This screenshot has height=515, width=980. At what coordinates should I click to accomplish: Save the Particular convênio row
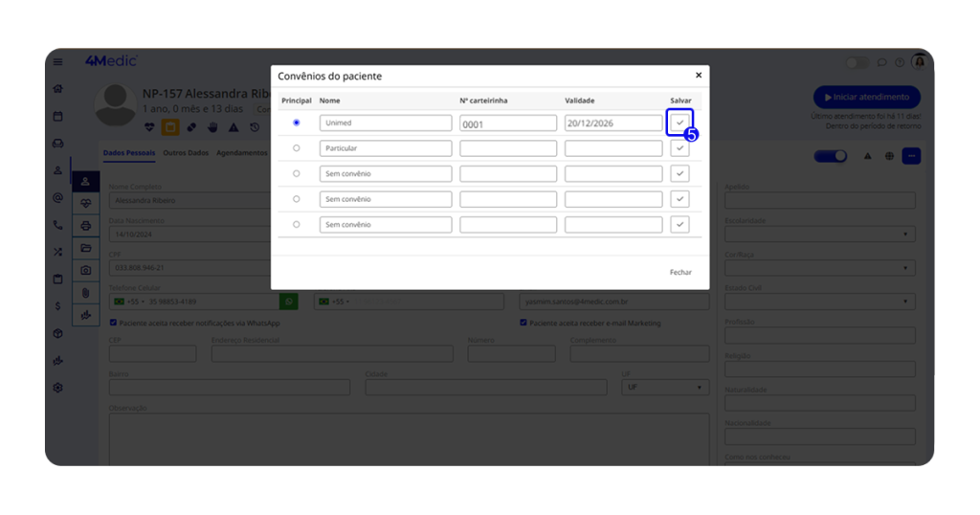point(679,148)
